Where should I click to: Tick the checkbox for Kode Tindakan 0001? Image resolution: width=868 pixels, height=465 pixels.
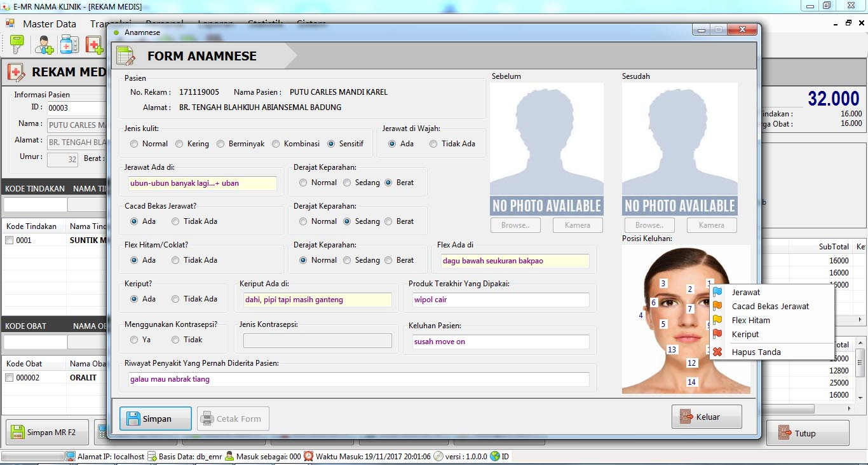10,240
